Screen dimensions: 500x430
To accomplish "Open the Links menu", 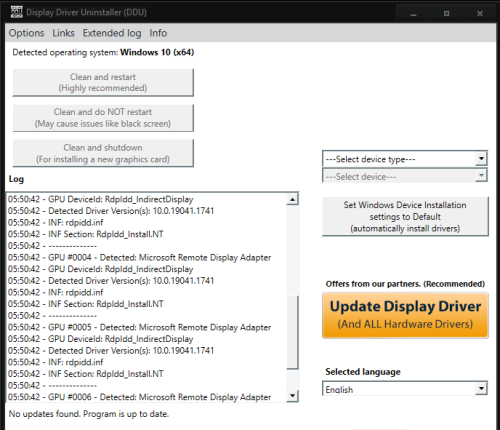I will (x=63, y=33).
